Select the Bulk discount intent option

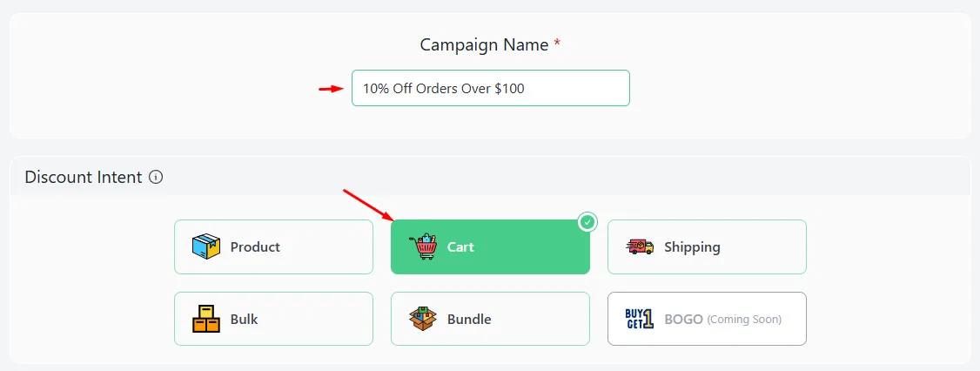click(274, 319)
